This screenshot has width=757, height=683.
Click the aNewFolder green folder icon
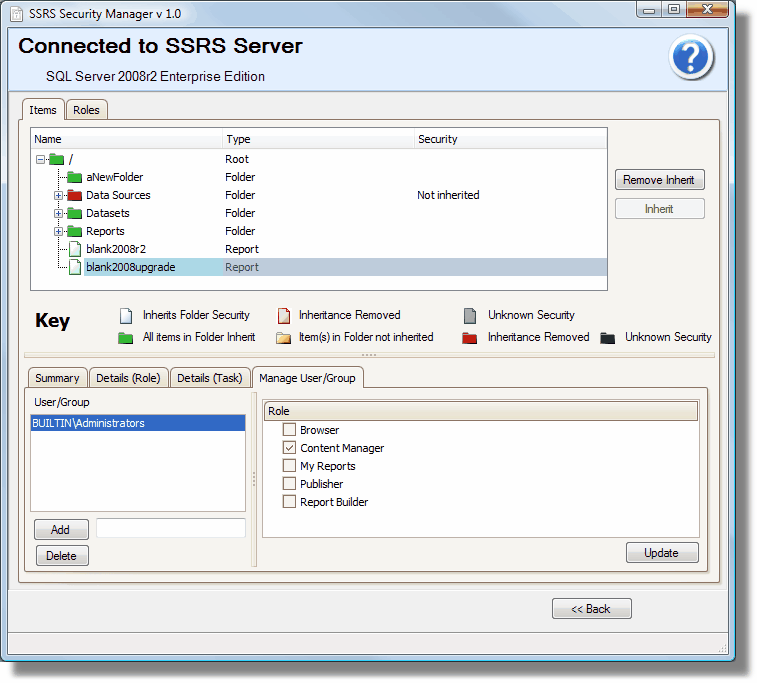[x=74, y=177]
